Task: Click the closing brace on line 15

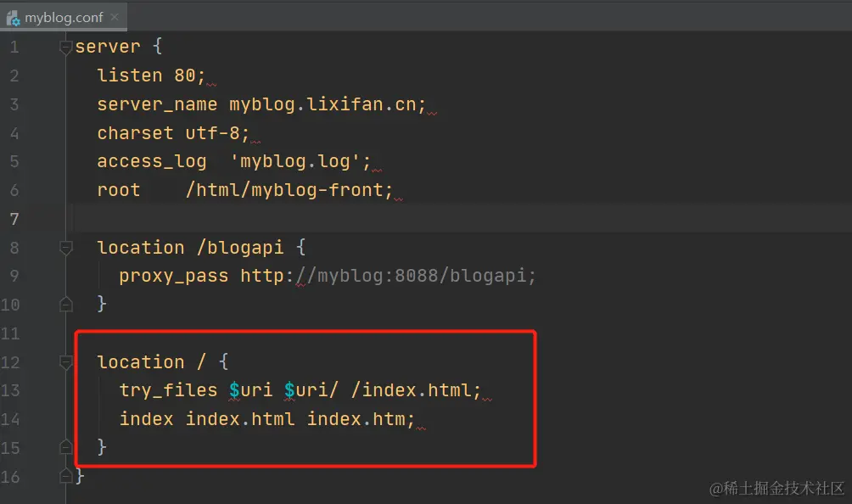Action: click(102, 447)
